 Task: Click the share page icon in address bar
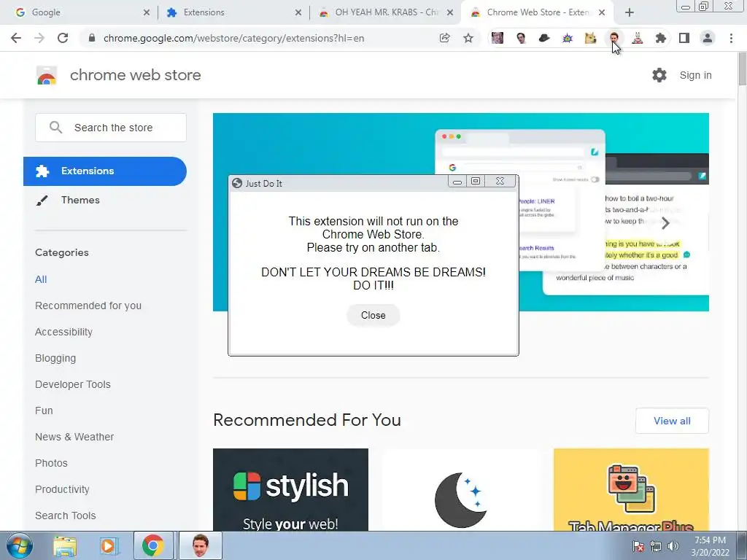pyautogui.click(x=444, y=38)
